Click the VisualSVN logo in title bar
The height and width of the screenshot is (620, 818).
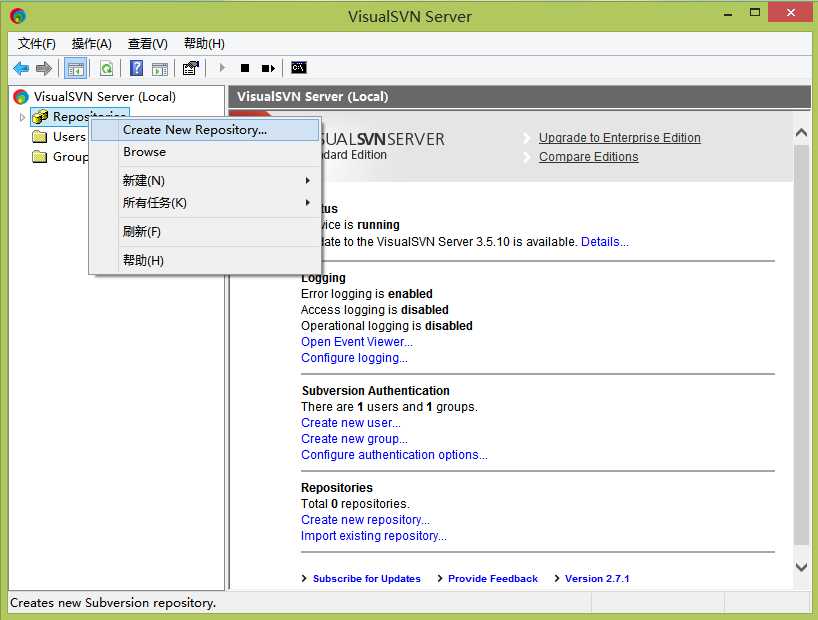click(18, 16)
